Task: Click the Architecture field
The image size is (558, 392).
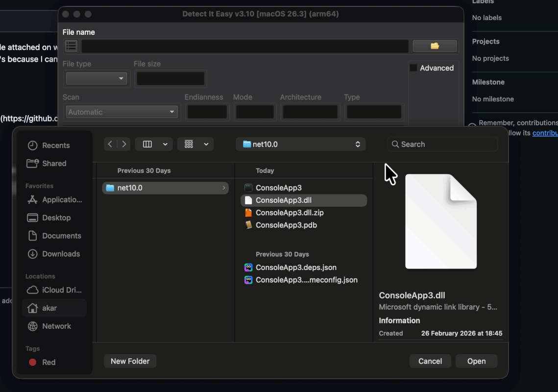Action: tap(310, 112)
